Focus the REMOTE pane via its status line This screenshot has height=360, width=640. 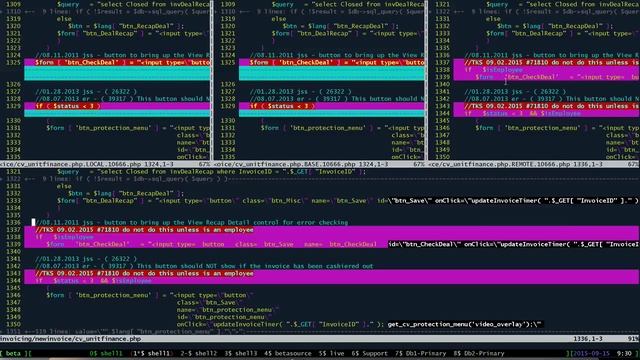click(533, 164)
